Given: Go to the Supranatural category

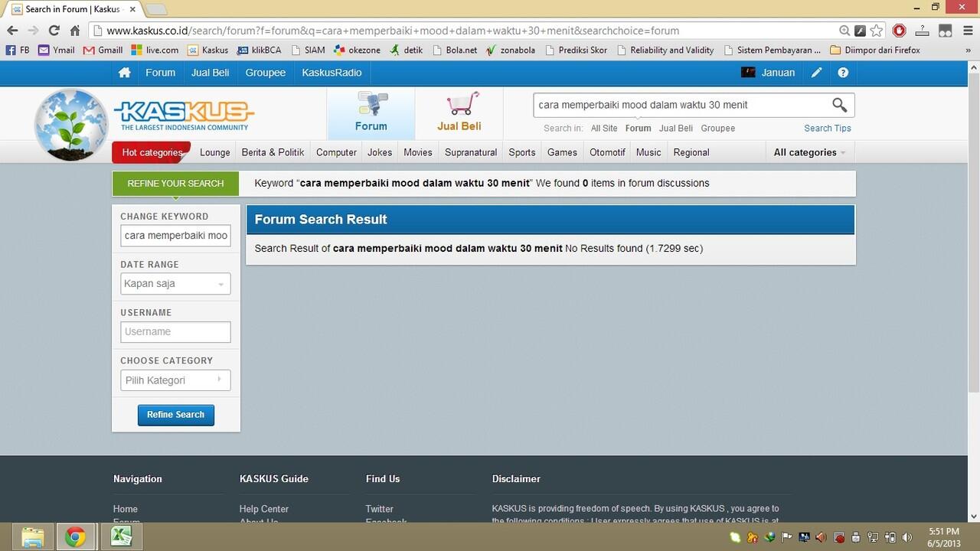Looking at the screenshot, I should click(x=471, y=152).
